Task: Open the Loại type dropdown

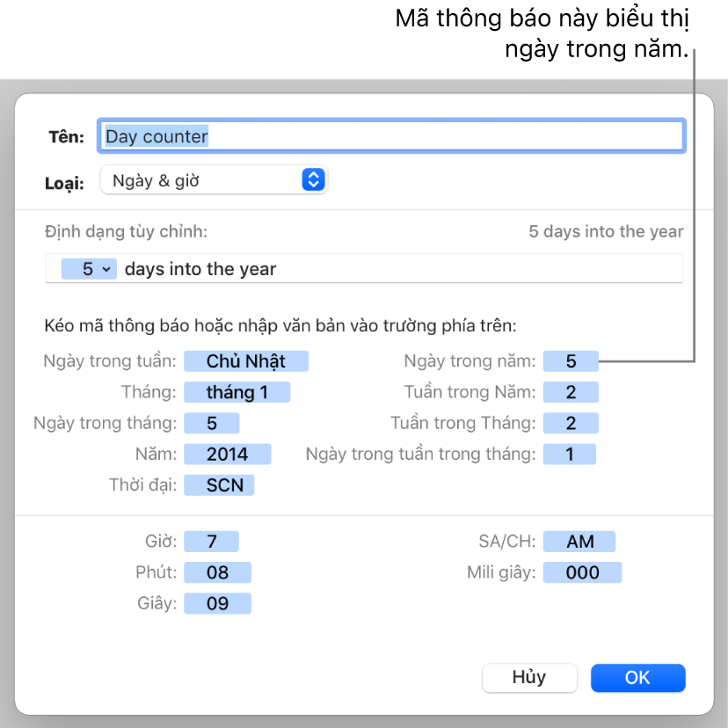Action: pyautogui.click(x=214, y=180)
